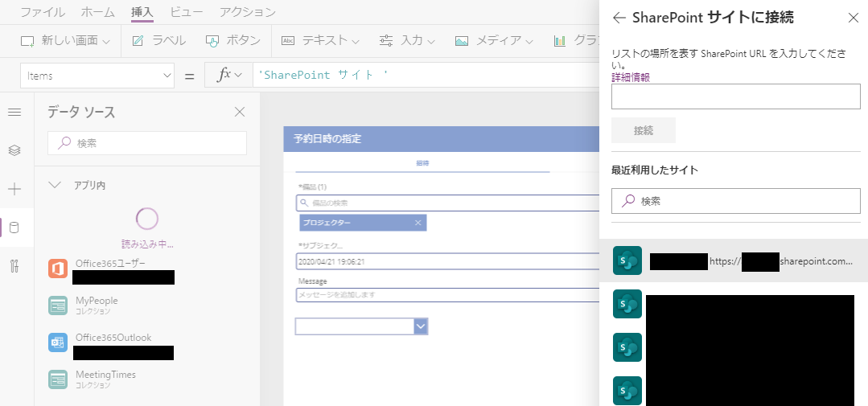Viewport: 868px width, 406px height.
Task: Insert a ボタン control
Action: [x=233, y=40]
